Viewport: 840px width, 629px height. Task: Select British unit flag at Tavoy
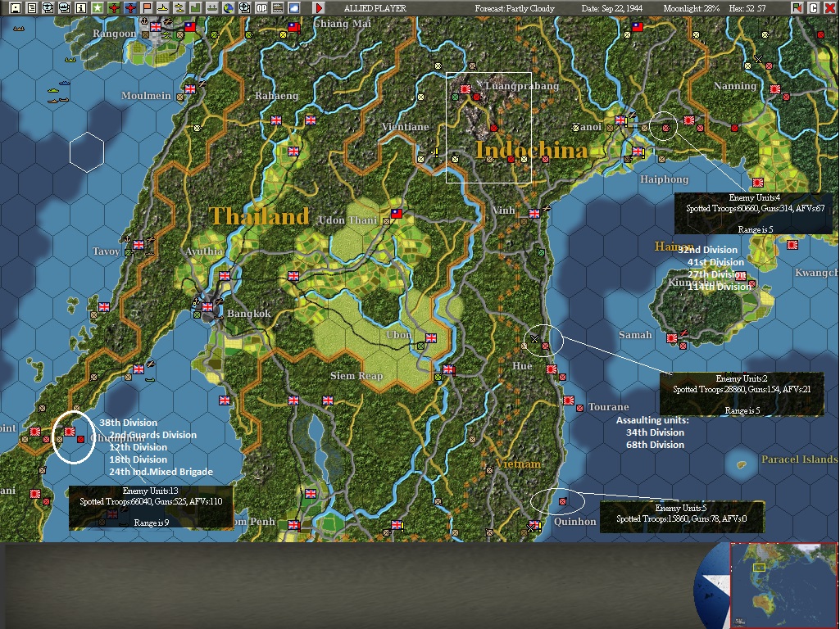click(x=138, y=245)
